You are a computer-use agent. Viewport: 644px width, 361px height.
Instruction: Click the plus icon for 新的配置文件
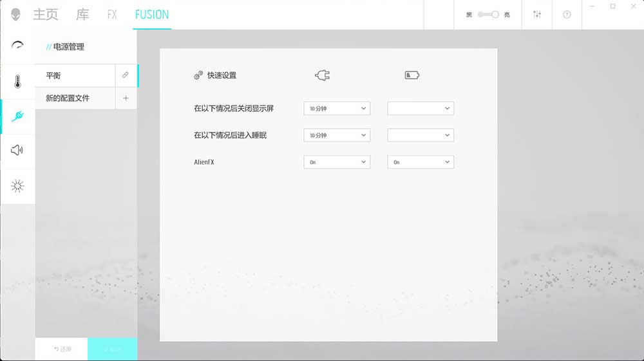tap(126, 98)
